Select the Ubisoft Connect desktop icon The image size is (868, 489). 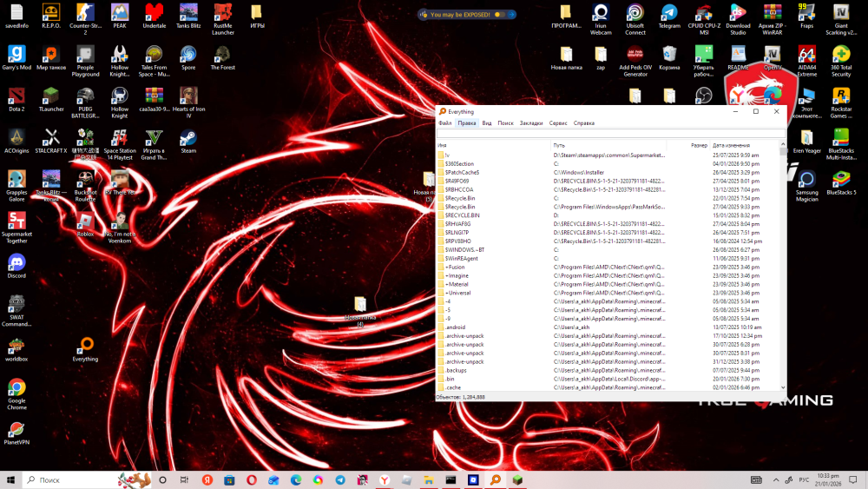click(635, 20)
